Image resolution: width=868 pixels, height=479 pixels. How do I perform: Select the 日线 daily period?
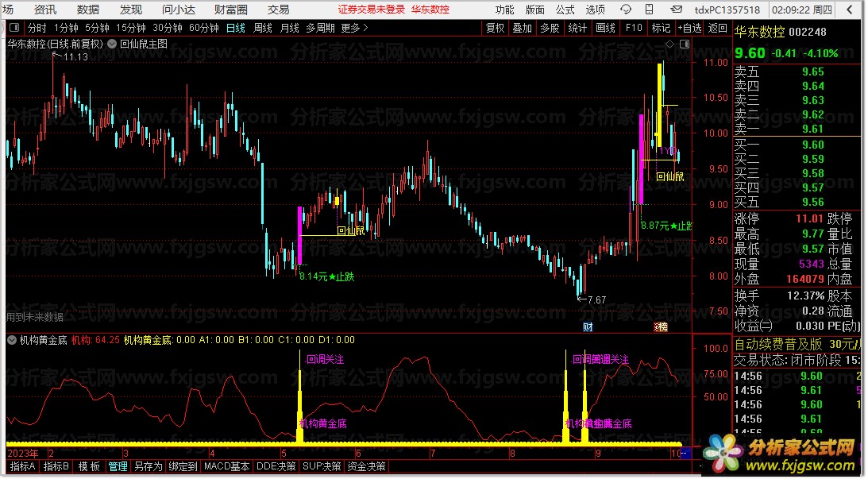(x=236, y=28)
